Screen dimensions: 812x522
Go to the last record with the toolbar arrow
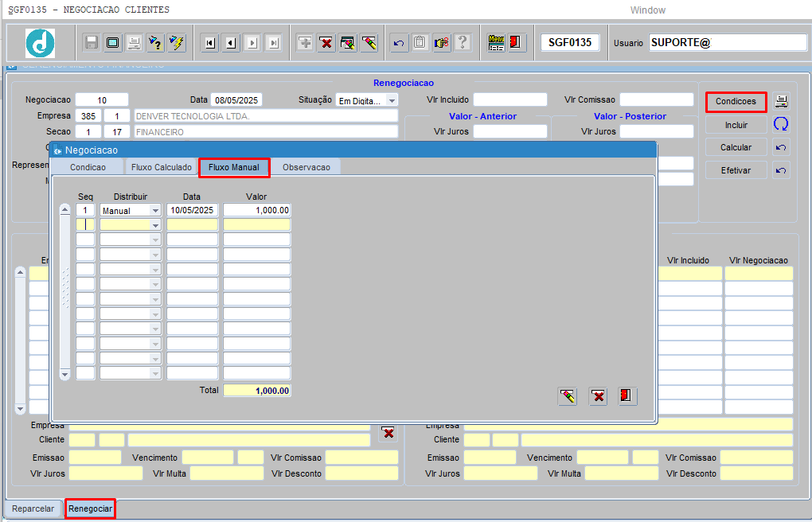(x=273, y=43)
